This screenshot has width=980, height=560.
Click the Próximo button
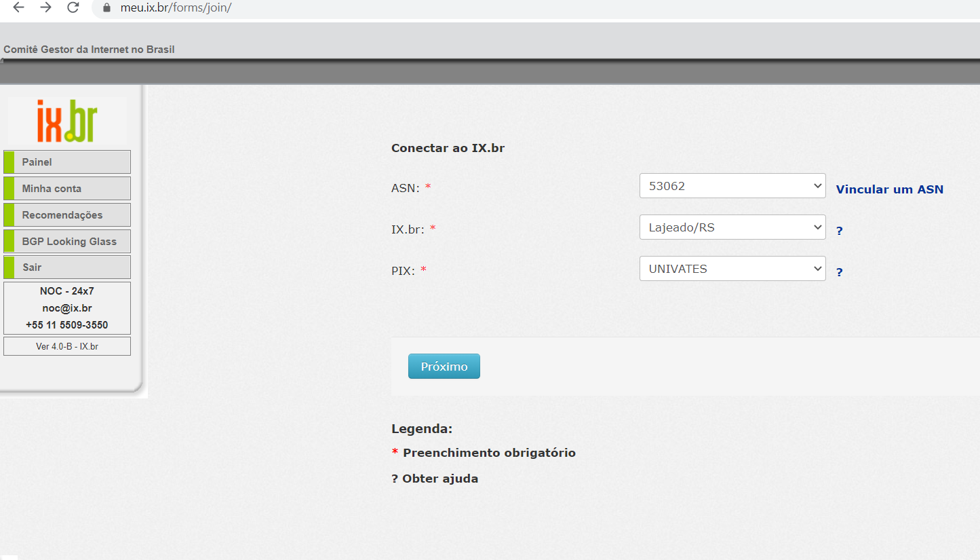[444, 367]
